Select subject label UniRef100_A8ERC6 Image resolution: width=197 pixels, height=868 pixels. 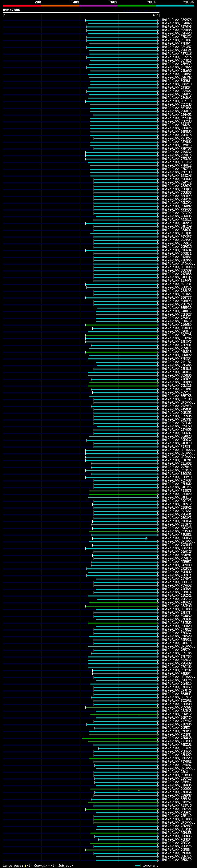point(176,846)
